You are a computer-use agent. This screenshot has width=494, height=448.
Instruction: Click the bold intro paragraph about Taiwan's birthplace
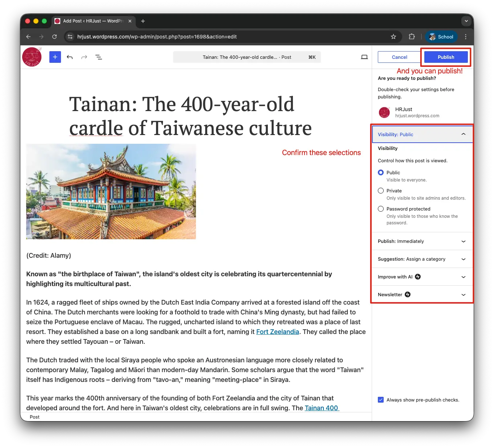(179, 279)
